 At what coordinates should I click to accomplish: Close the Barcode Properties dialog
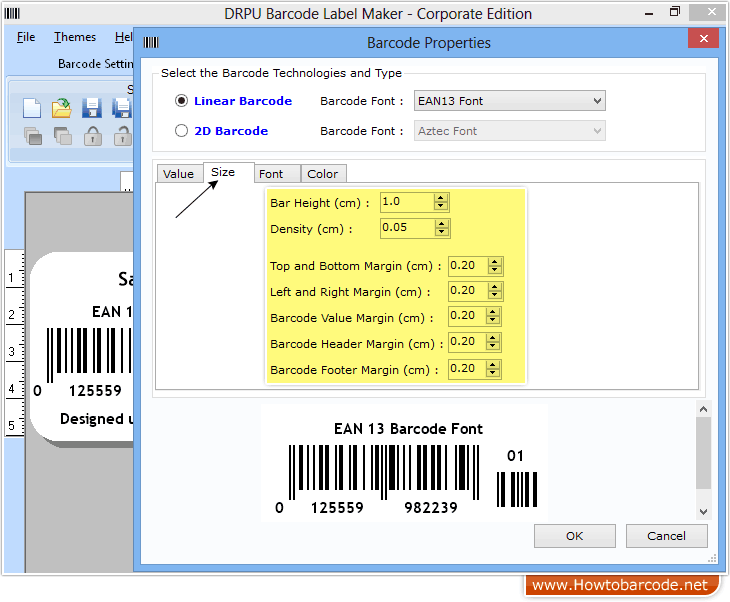pyautogui.click(x=703, y=38)
